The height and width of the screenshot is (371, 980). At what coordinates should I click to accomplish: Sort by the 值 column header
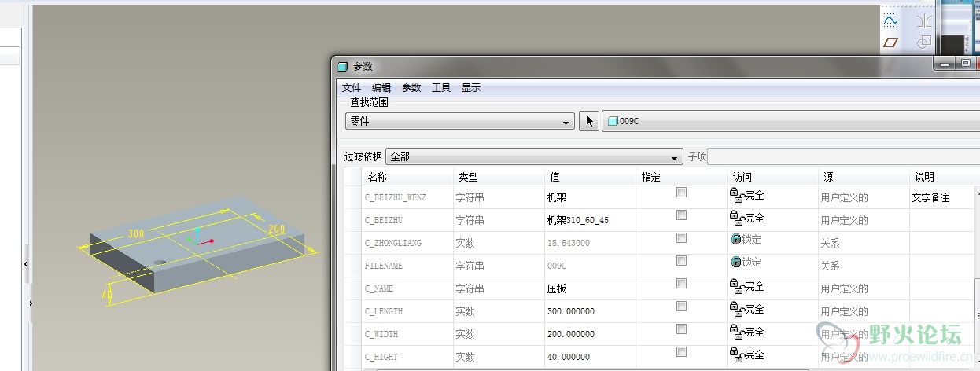tap(590, 178)
